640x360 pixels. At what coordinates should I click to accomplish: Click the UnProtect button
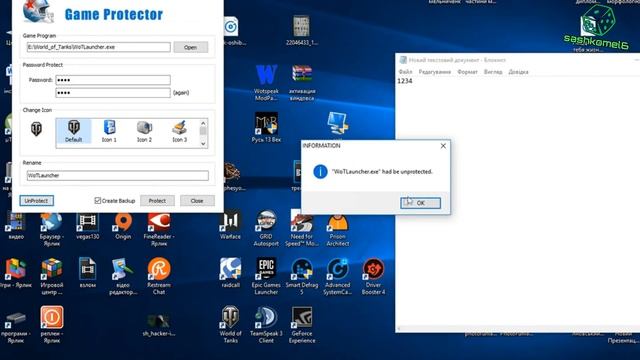tap(36, 201)
